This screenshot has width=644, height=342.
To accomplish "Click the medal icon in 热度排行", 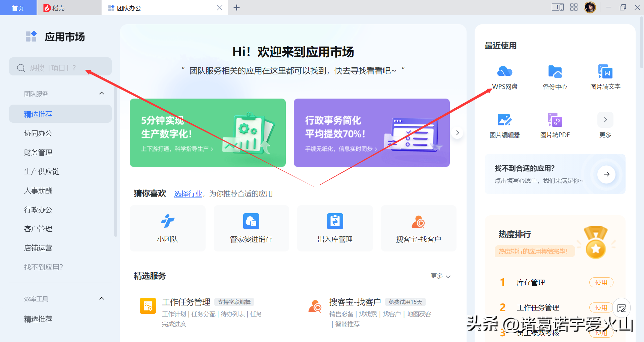I will 596,242.
